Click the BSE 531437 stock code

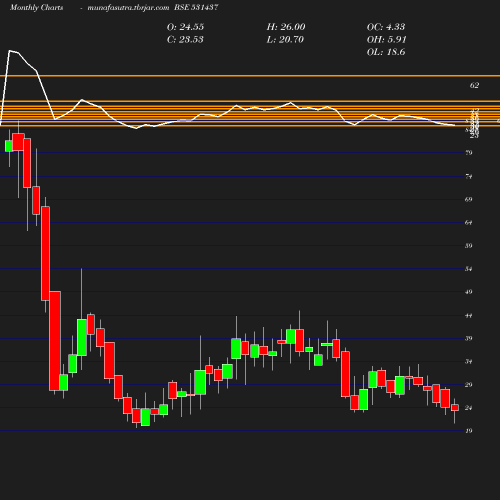[196, 7]
